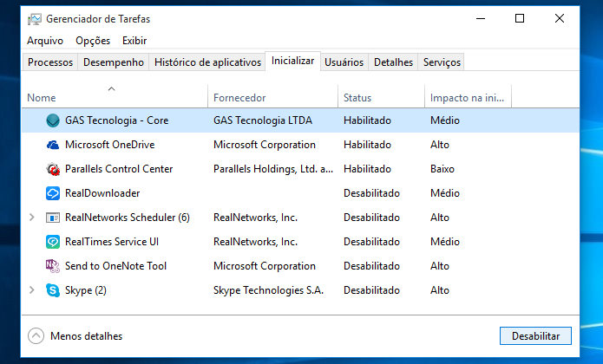Close the Gerenciador de Tarefas window
603x364 pixels.
click(x=559, y=18)
